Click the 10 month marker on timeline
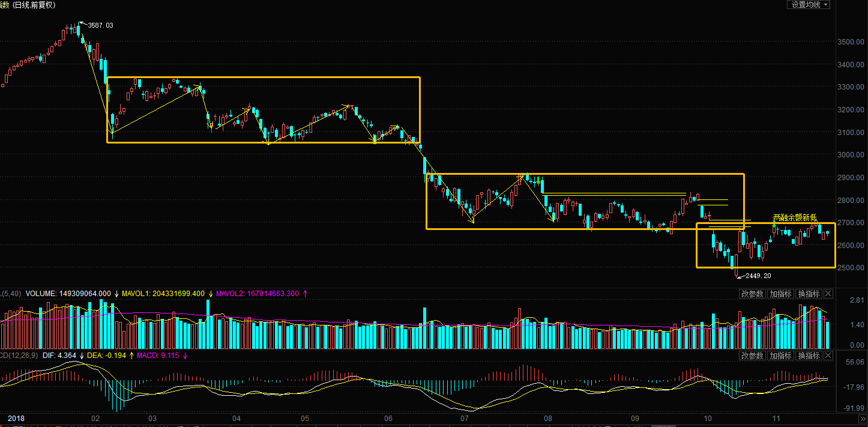868x427 pixels. pyautogui.click(x=708, y=418)
